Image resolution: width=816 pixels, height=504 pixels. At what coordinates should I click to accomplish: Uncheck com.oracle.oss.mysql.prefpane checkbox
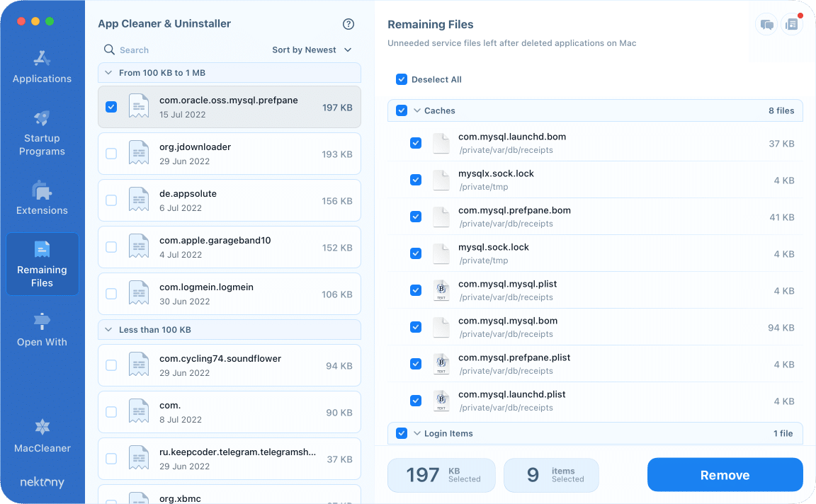[111, 107]
